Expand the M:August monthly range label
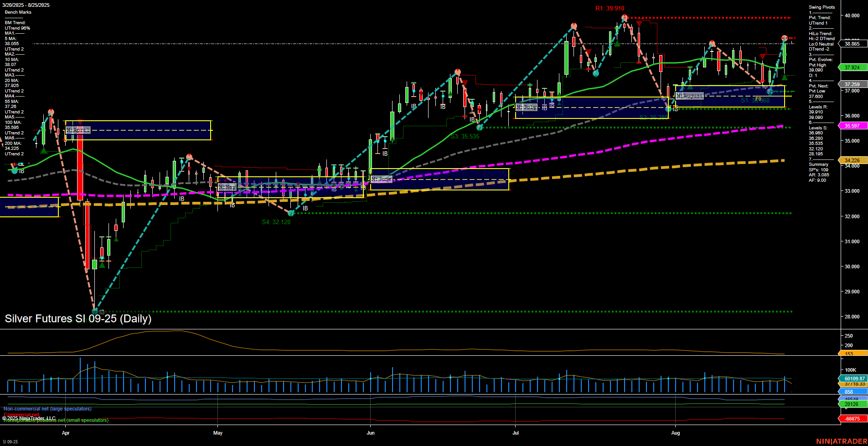868x446 pixels. [689, 96]
